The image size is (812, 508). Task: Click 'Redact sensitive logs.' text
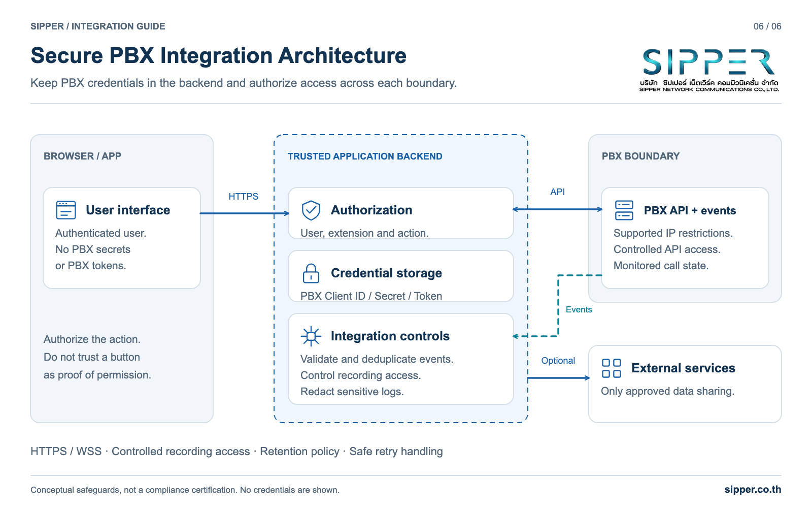352,392
